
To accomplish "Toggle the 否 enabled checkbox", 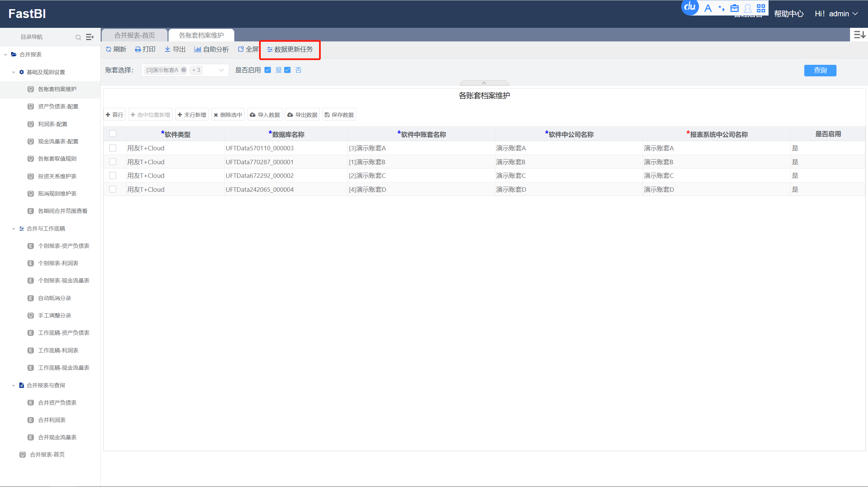I will point(288,70).
